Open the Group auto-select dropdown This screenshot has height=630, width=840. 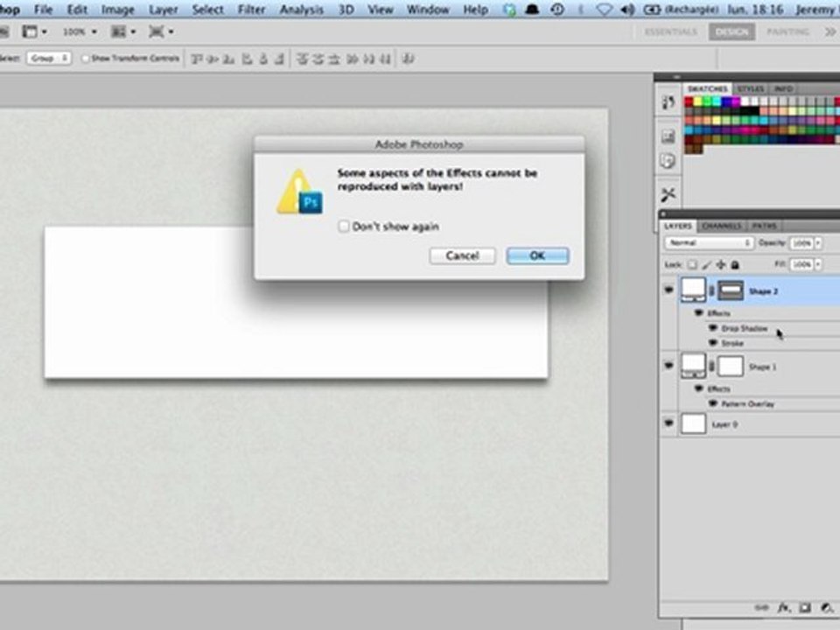tap(49, 58)
